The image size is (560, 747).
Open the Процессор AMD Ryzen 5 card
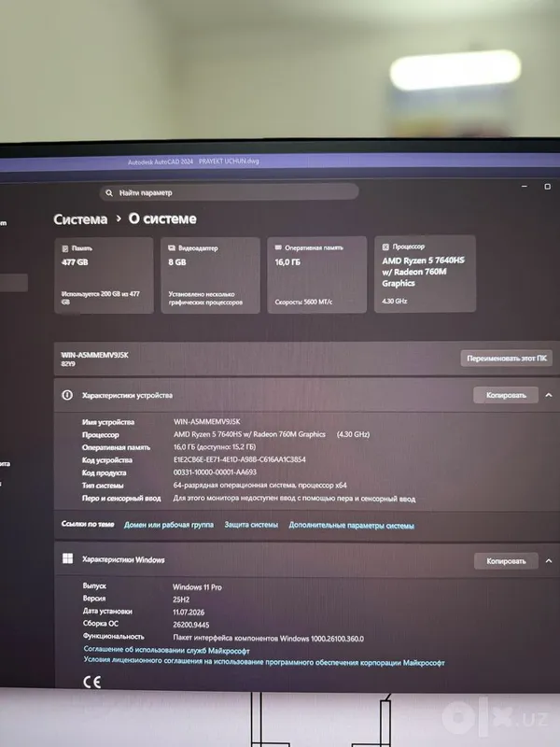tap(425, 274)
